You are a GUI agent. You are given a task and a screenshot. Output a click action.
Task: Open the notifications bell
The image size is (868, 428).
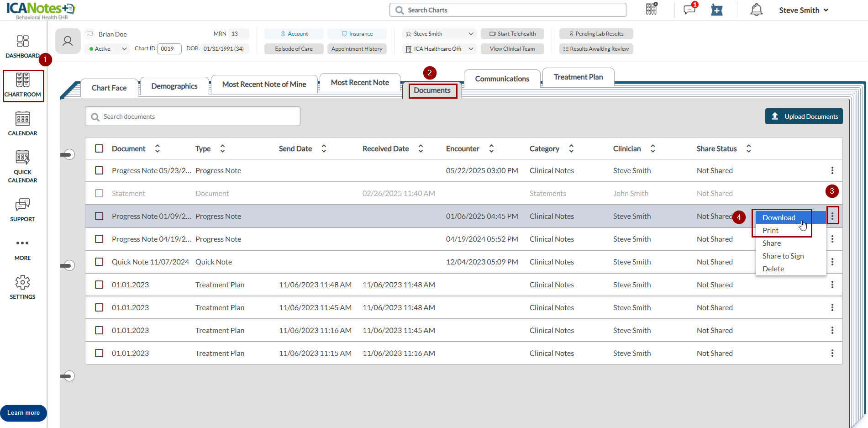coord(756,10)
